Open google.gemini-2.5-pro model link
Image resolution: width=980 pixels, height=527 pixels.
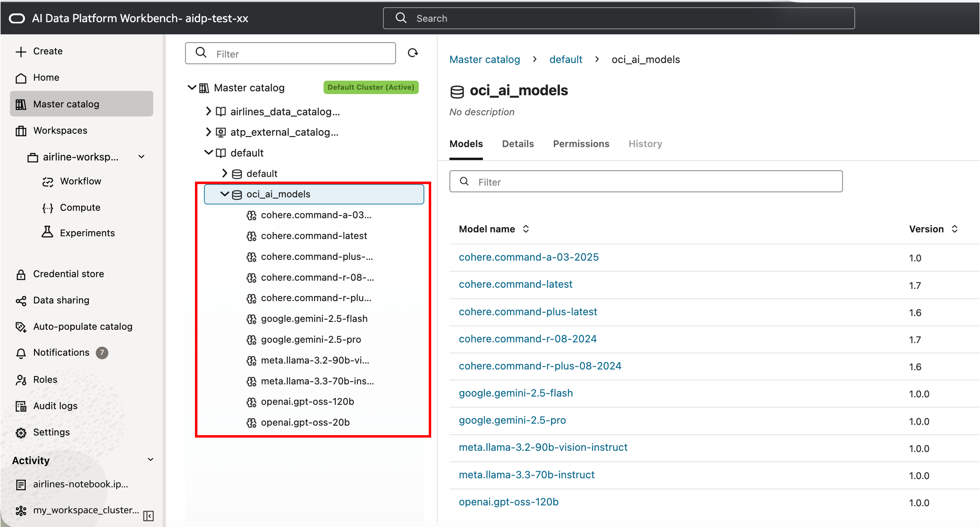[x=512, y=420]
